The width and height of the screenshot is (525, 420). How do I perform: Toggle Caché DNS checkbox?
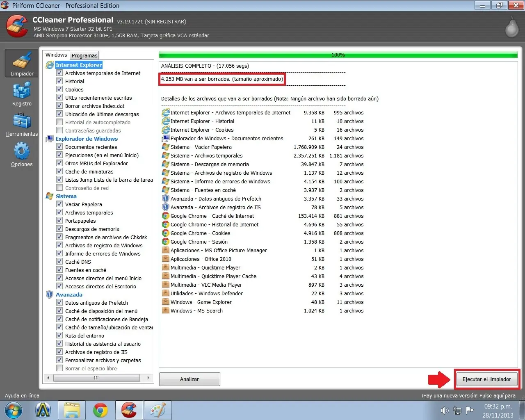(59, 262)
